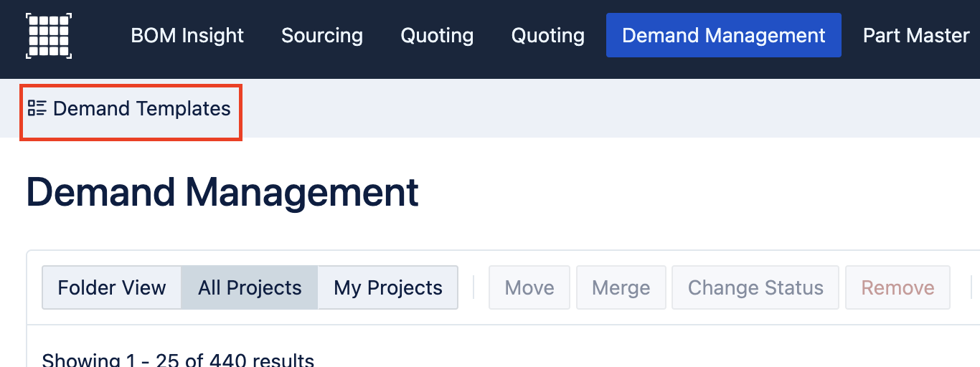This screenshot has height=367, width=980.
Task: Click the Remove button
Action: click(897, 287)
